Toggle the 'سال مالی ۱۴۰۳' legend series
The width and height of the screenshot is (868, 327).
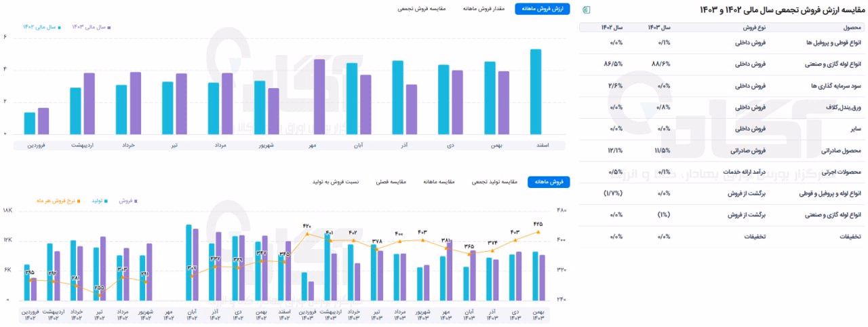(92, 27)
